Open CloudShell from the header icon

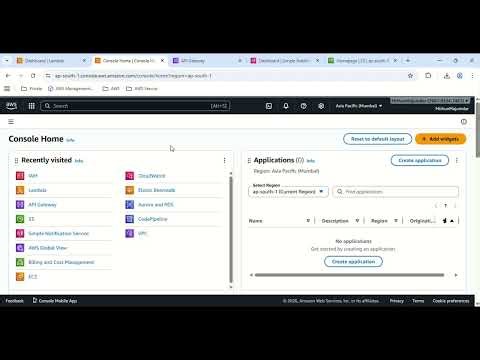[x=269, y=106]
